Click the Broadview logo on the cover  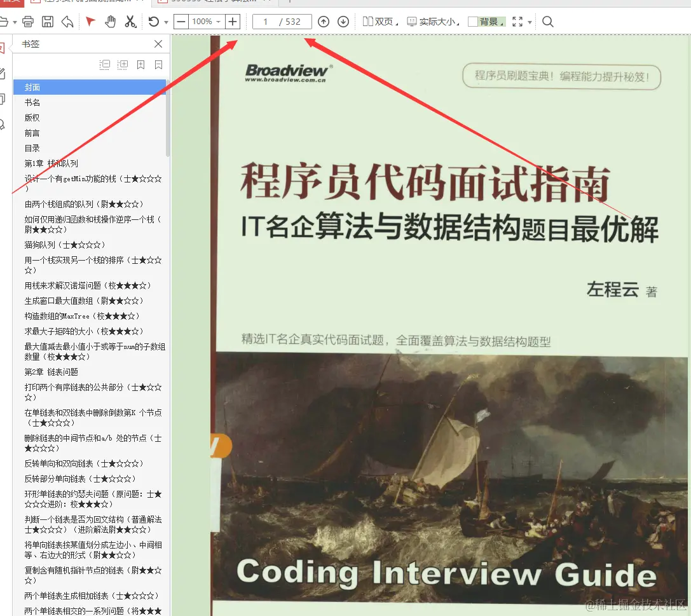pos(288,73)
